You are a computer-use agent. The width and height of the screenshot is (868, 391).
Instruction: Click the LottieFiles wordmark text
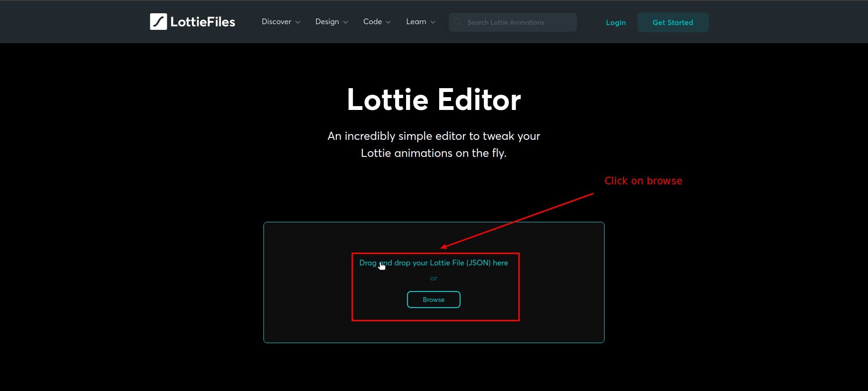(x=202, y=22)
